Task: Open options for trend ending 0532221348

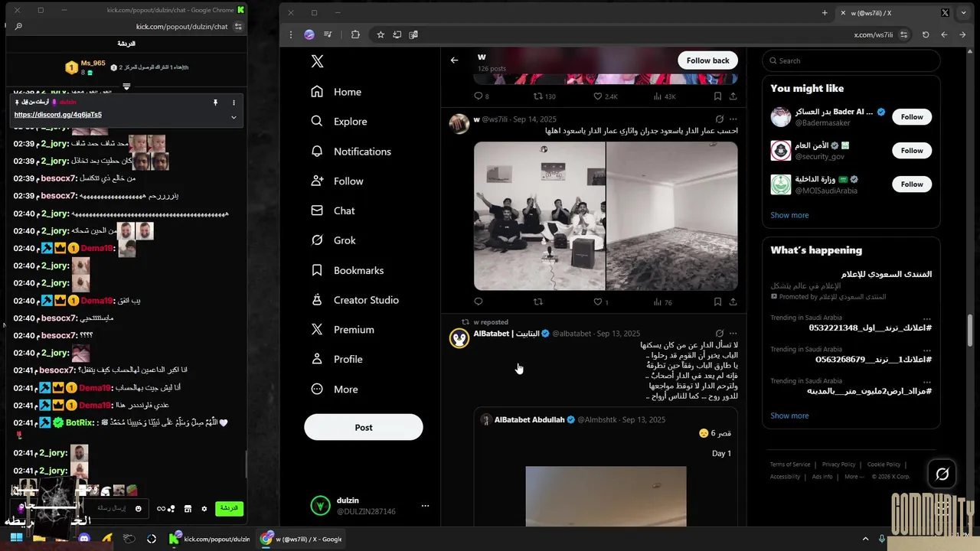Action: [927, 318]
